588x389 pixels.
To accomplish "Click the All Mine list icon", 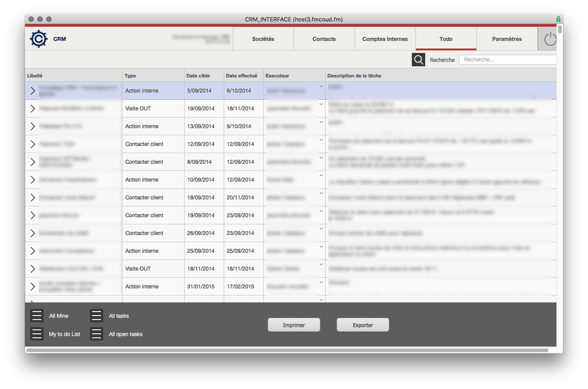I will point(37,316).
